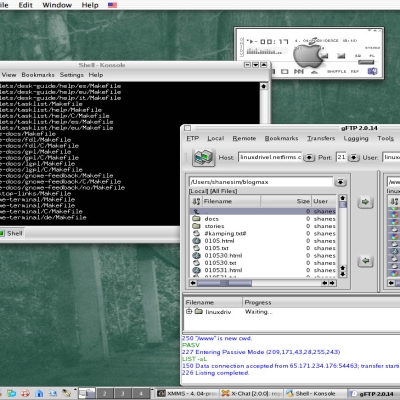Click Konsole title bar down-arrow button
This screenshot has width=400, height=400.
[x=255, y=65]
